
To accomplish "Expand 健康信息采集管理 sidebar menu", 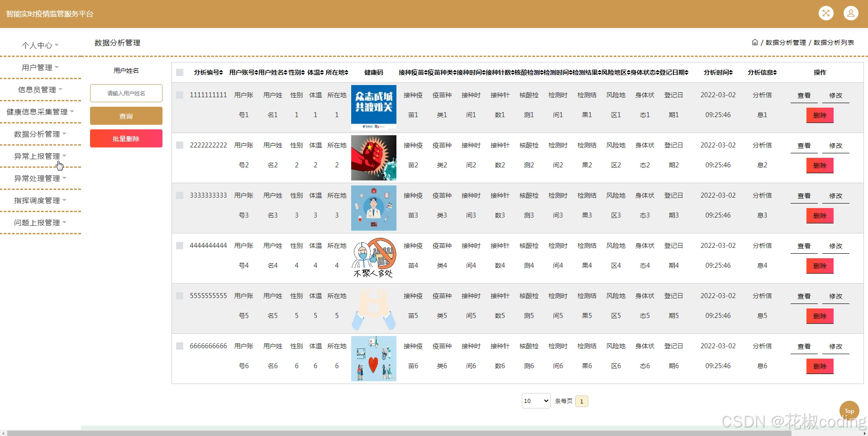I will (x=40, y=112).
